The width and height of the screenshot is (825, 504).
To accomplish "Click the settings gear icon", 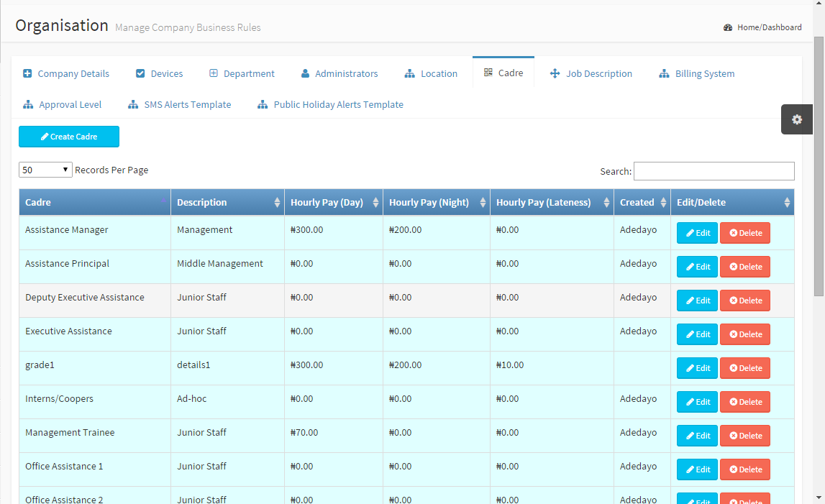I will [796, 119].
